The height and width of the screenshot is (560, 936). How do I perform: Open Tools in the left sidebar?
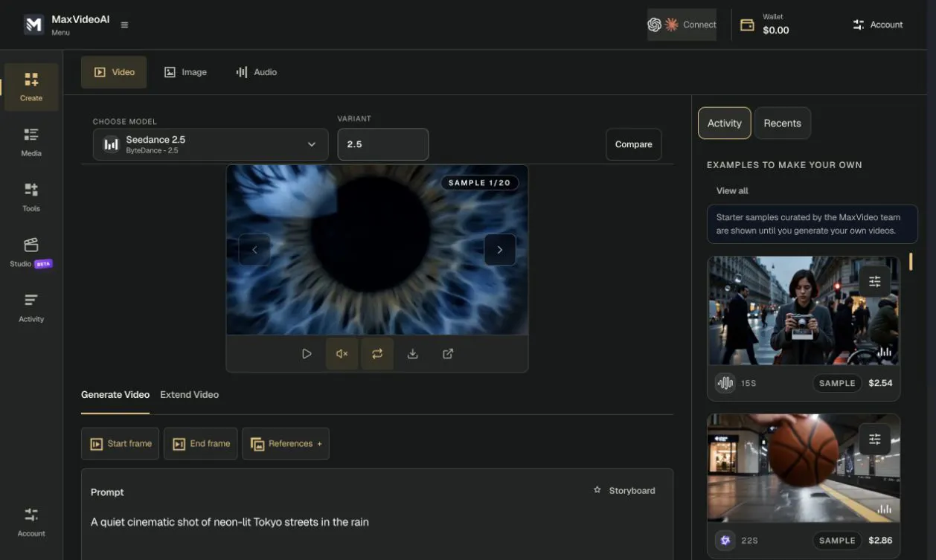pos(31,197)
